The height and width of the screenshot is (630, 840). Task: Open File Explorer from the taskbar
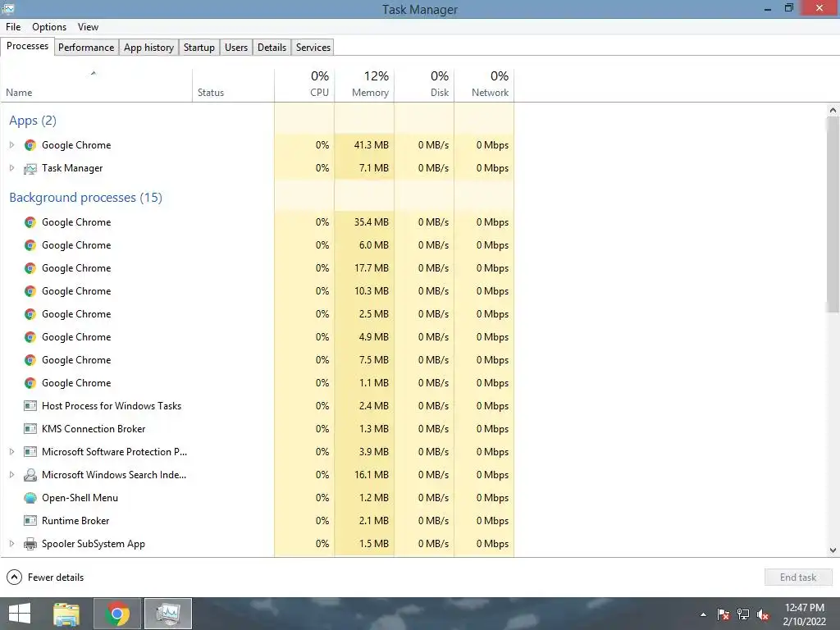coord(66,614)
